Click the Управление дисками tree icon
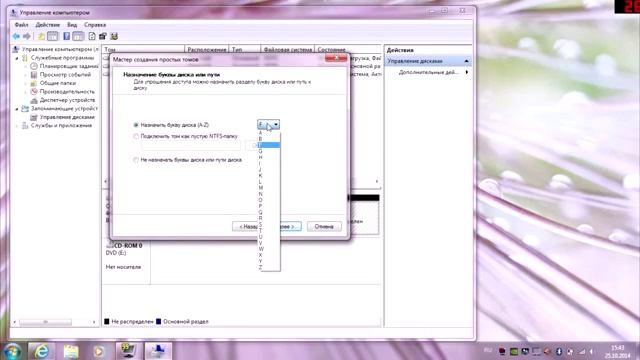 coord(34,117)
